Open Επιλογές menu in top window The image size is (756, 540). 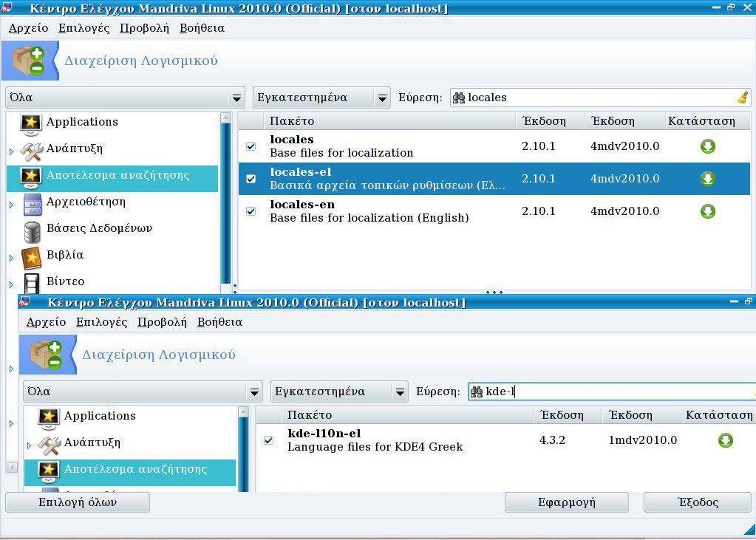[x=84, y=28]
